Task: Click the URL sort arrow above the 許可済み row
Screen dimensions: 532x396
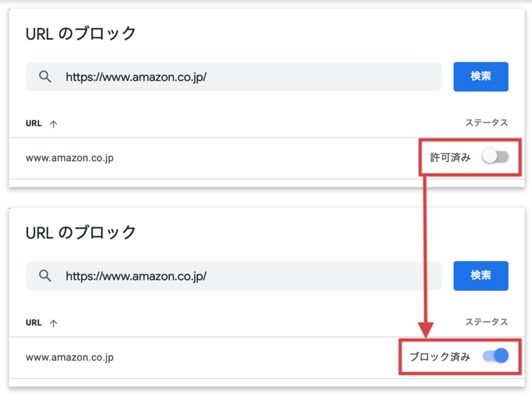Action: coord(53,124)
